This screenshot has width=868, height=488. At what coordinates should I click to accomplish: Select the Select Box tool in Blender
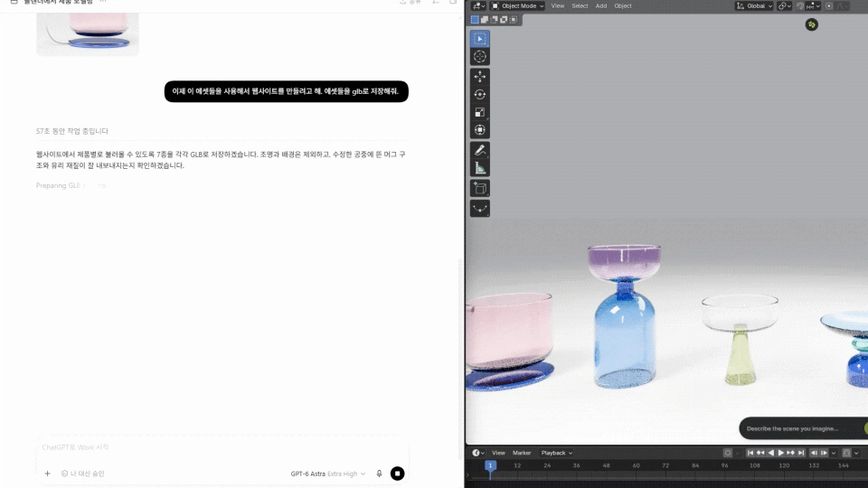pyautogui.click(x=480, y=39)
